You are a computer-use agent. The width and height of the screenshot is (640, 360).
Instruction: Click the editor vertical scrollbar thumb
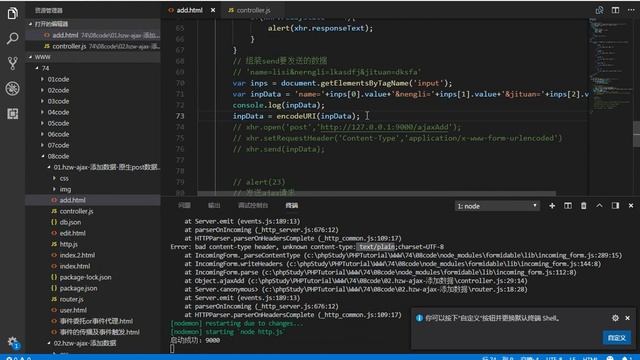pos(636,134)
